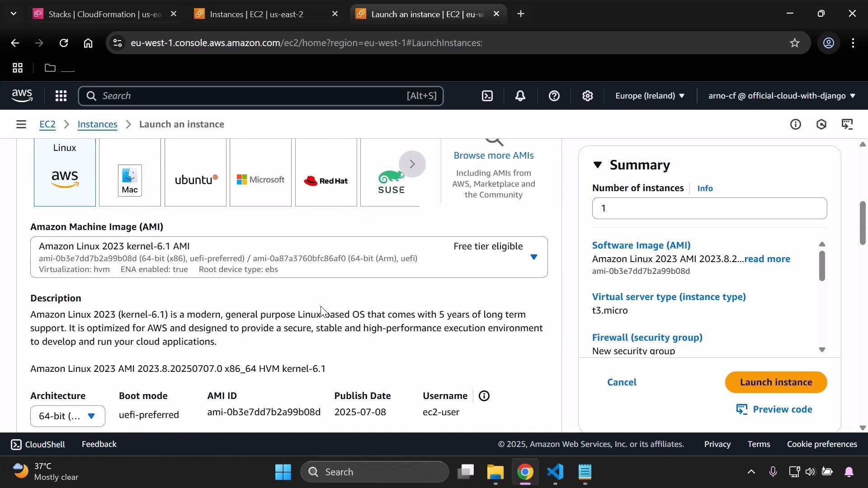Open the Chrome three-dot menu

tap(853, 43)
